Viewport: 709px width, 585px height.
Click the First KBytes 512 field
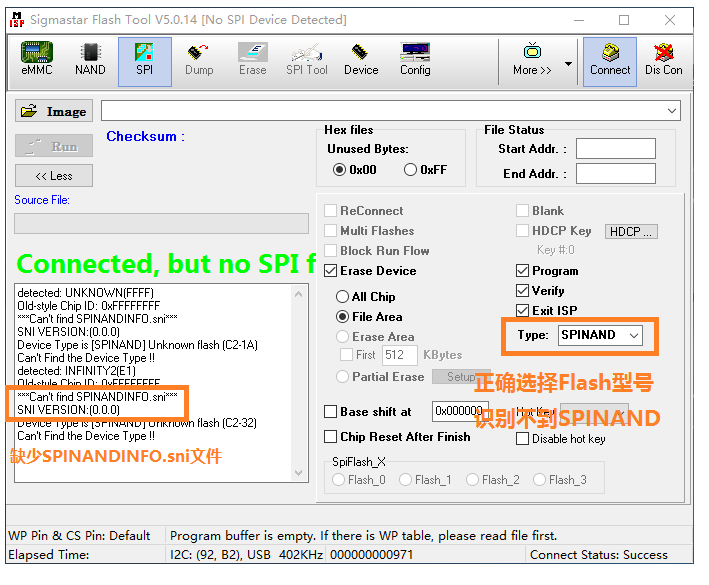[x=400, y=355]
